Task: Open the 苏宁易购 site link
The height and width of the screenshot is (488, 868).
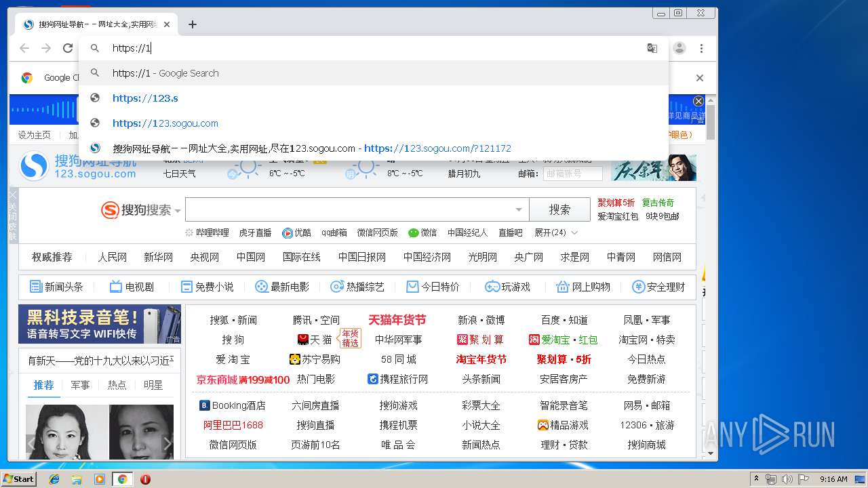Action: tap(315, 359)
